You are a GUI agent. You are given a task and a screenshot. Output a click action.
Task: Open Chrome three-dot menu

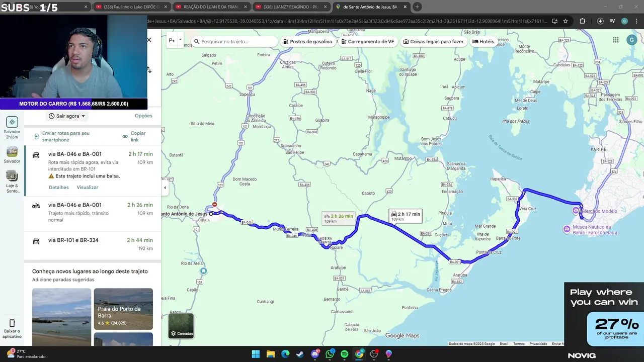636,21
